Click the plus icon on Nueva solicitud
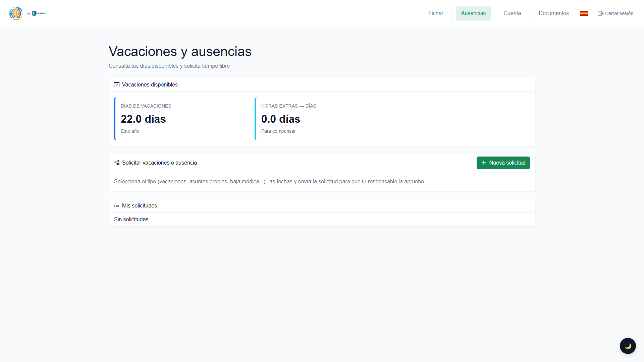 [484, 163]
